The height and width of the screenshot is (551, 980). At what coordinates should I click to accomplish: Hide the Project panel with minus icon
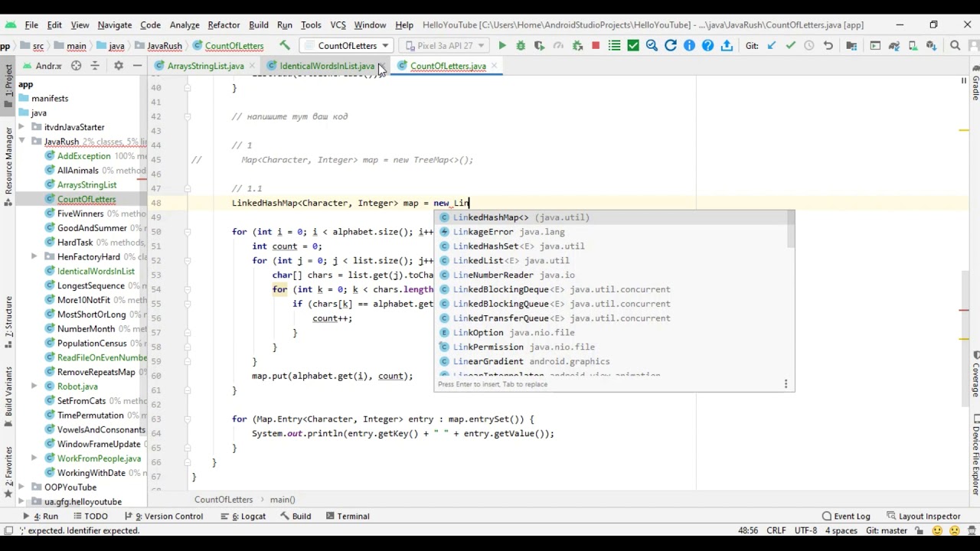137,66
